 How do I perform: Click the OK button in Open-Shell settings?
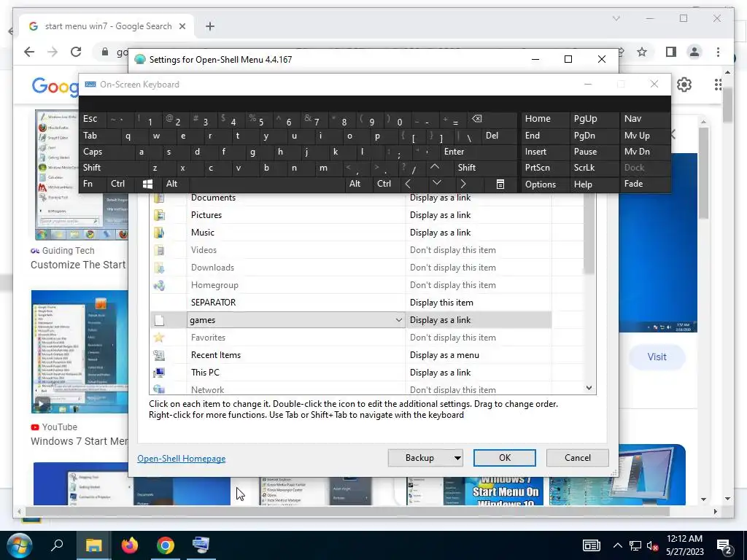click(x=505, y=458)
